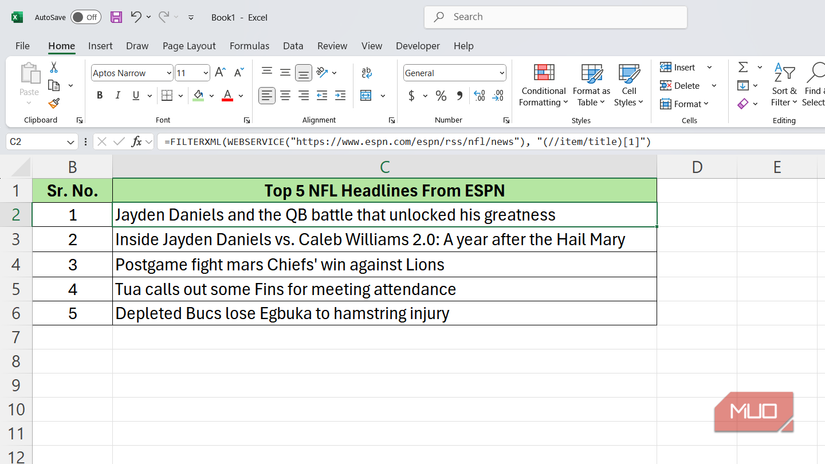Click Cancel X in formula bar
The height and width of the screenshot is (464, 825).
[102, 142]
